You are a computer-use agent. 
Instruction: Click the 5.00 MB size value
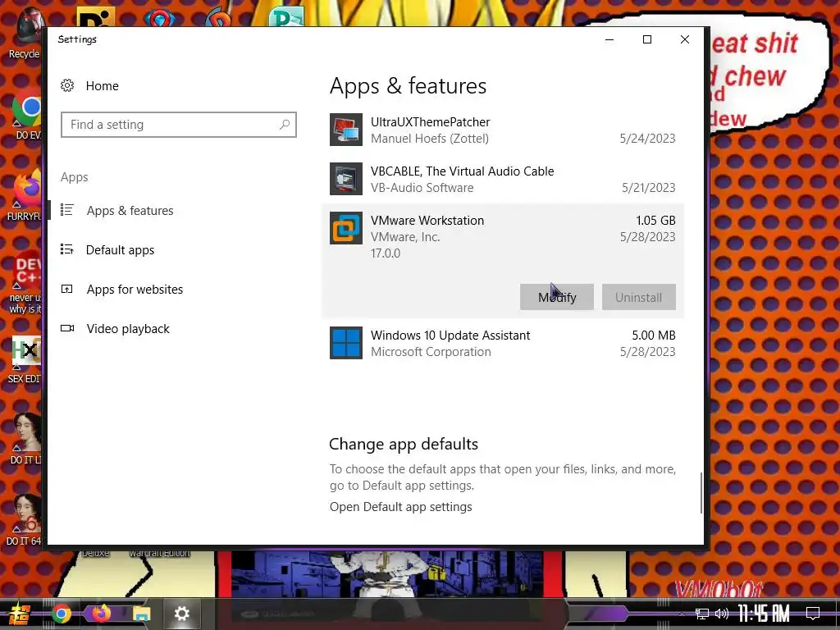click(x=654, y=336)
